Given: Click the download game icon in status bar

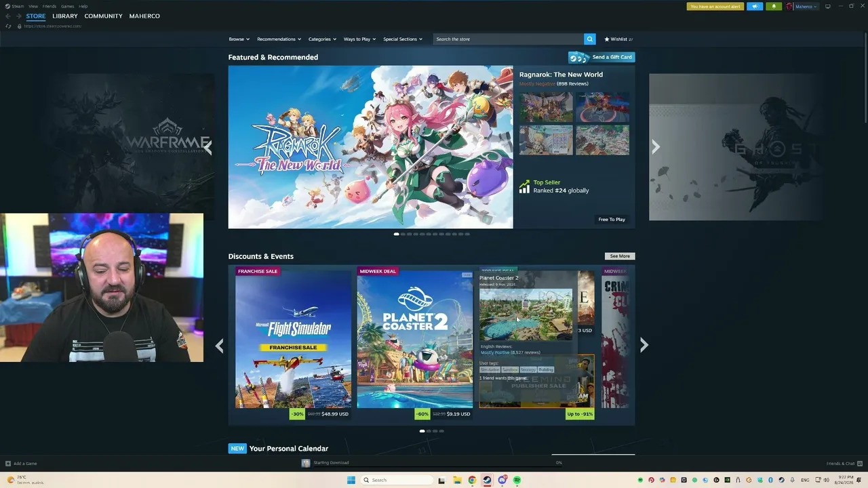Looking at the screenshot, I should [x=306, y=463].
